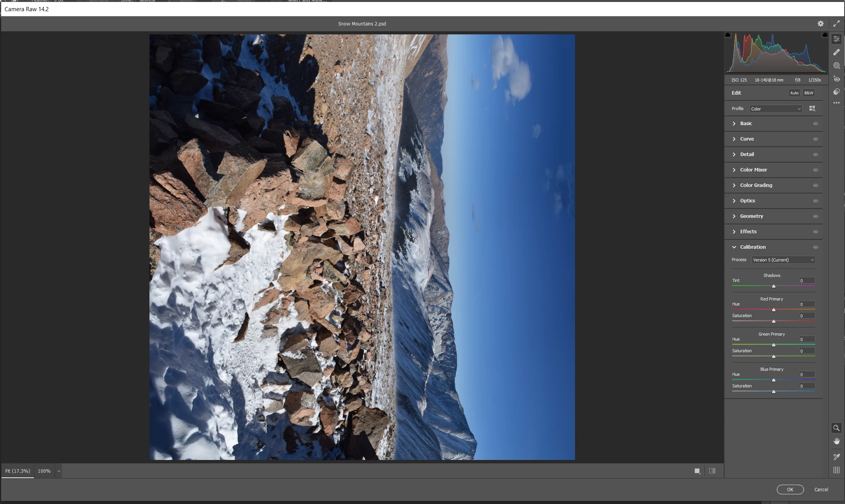Activate the Color Sampler eyedropper
The height and width of the screenshot is (504, 845).
[x=837, y=456]
